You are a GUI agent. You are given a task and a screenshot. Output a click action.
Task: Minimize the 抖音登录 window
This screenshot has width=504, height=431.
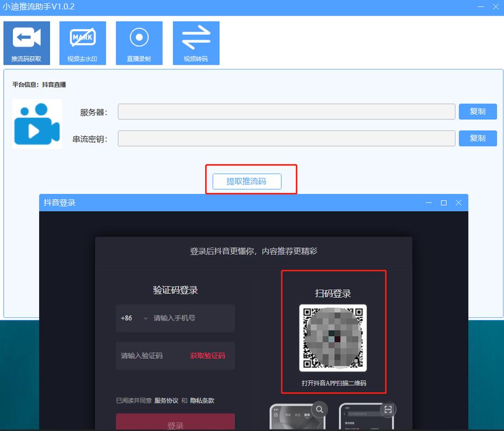click(x=429, y=203)
